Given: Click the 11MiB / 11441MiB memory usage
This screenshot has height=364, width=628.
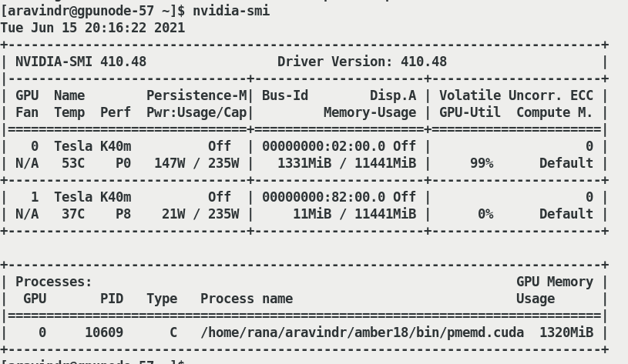Looking at the screenshot, I should pos(354,214).
